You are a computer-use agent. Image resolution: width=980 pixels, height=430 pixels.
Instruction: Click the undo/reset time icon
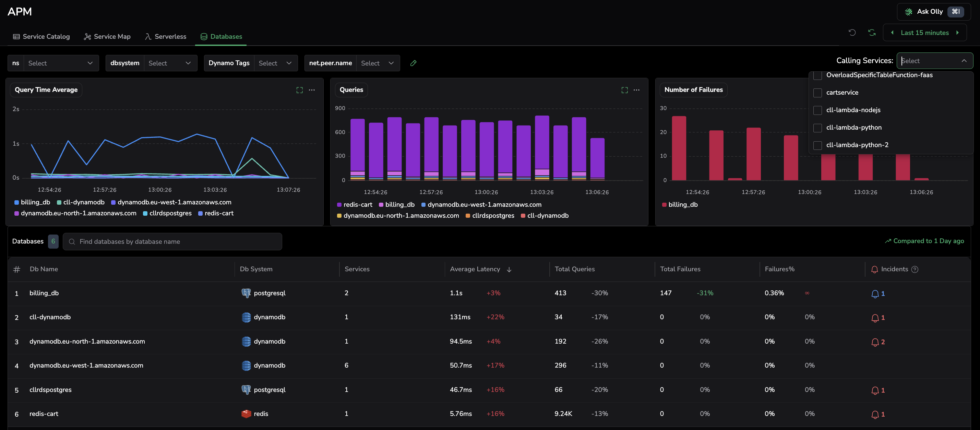[x=852, y=33]
